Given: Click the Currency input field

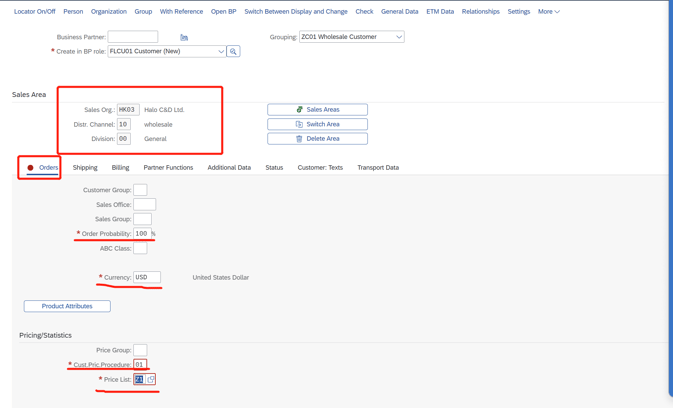Looking at the screenshot, I should (x=147, y=277).
